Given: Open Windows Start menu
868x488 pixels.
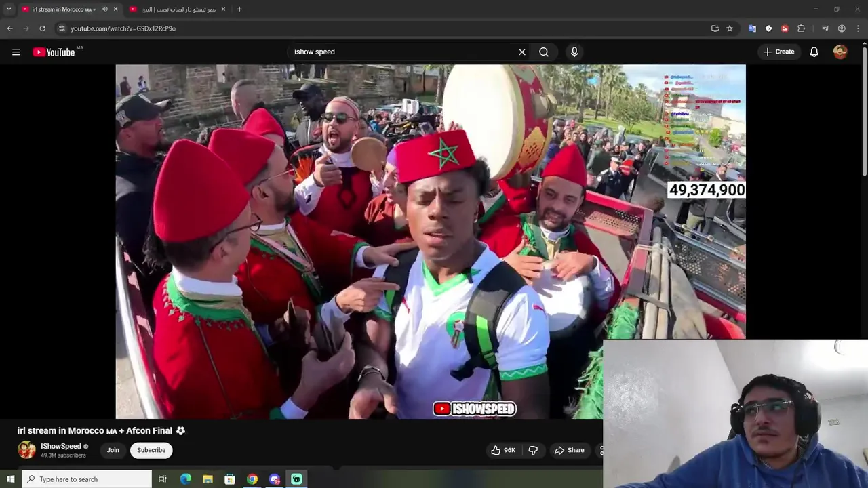Looking at the screenshot, I should [10, 479].
